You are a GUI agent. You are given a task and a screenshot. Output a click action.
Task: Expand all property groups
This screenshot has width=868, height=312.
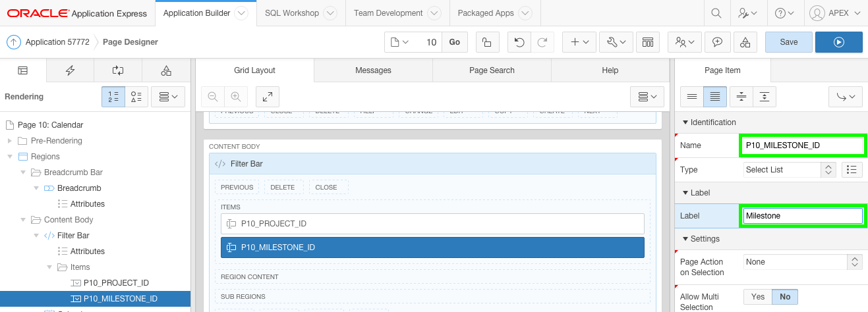coord(765,97)
